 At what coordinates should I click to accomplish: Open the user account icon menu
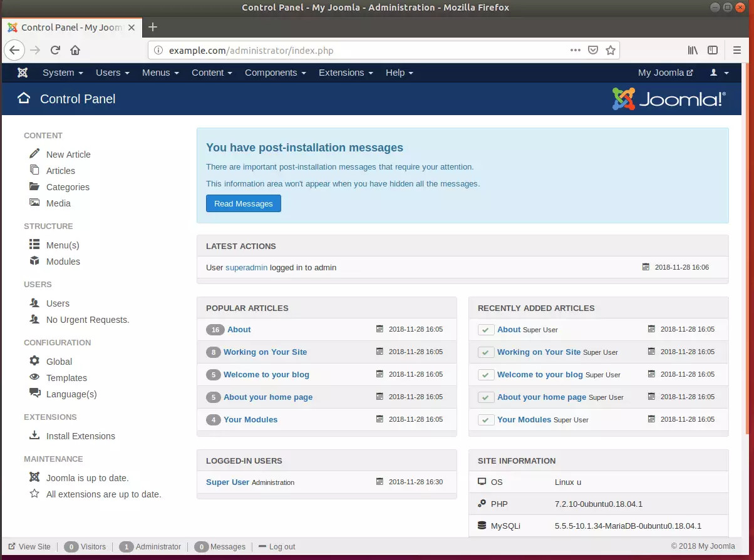click(719, 73)
